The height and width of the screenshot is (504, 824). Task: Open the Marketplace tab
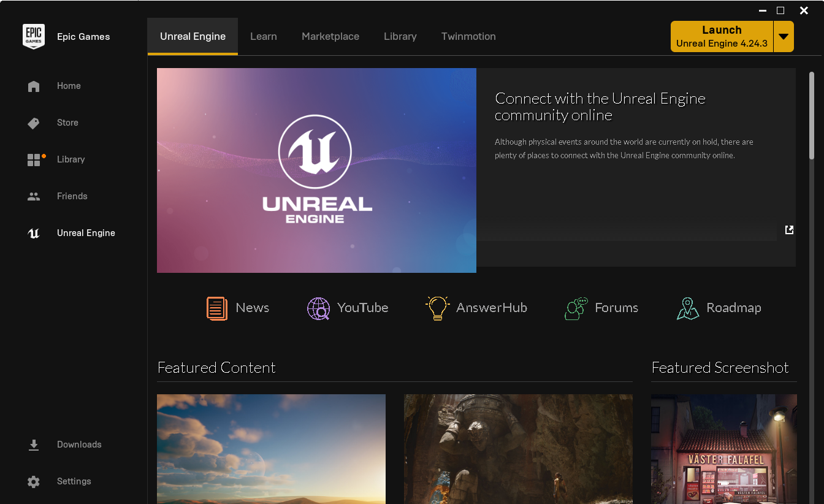pos(330,37)
